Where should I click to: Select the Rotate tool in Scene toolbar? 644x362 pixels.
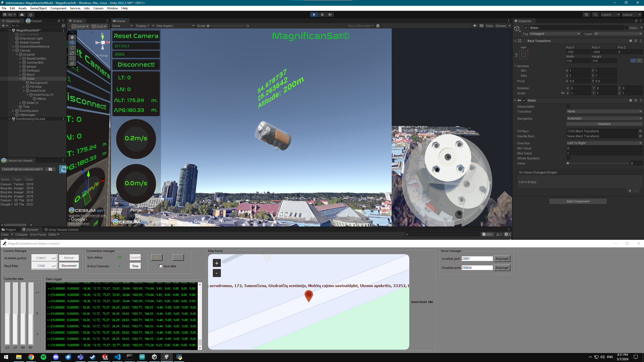pyautogui.click(x=72, y=48)
